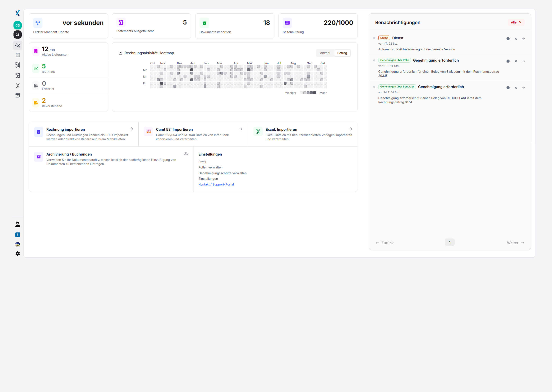Image resolution: width=552 pixels, height=392 pixels.
Task: Open the Excel X sidebar icon
Action: pos(18,85)
